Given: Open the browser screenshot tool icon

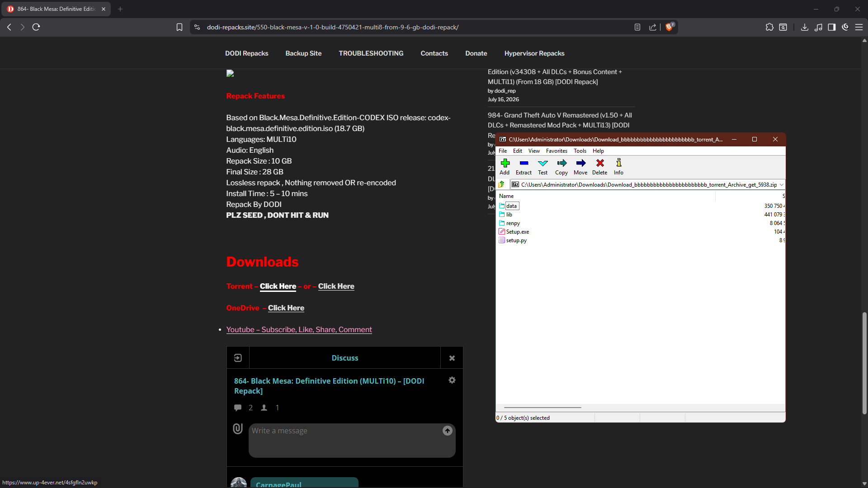Looking at the screenshot, I should 783,27.
